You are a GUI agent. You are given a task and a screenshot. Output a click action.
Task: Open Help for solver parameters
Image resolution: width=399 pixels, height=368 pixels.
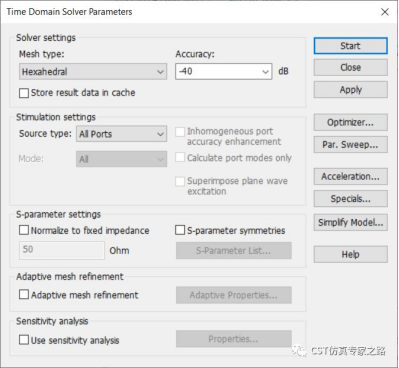coord(350,254)
